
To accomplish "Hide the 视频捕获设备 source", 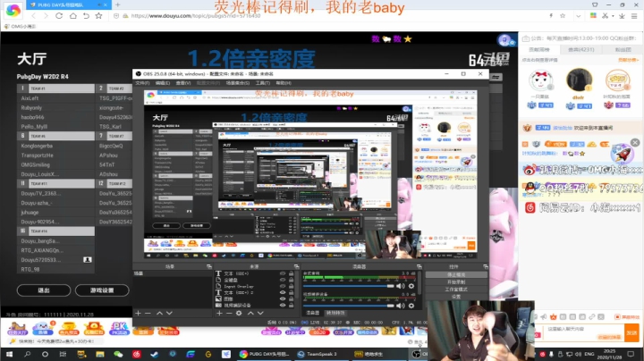I will (x=283, y=306).
